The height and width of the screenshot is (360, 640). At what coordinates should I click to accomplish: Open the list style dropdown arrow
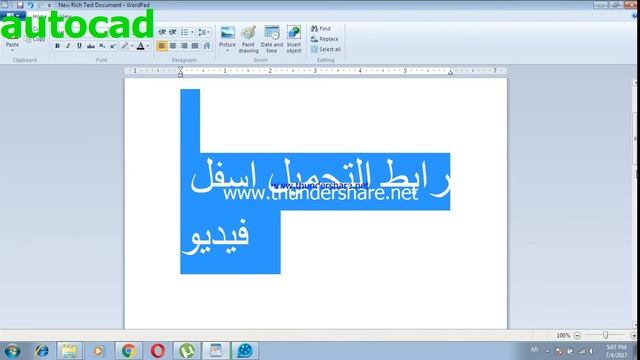tap(192, 32)
